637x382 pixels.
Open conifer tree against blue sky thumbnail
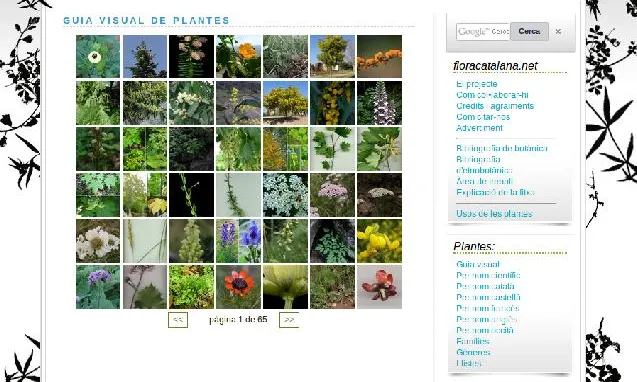coord(145,56)
